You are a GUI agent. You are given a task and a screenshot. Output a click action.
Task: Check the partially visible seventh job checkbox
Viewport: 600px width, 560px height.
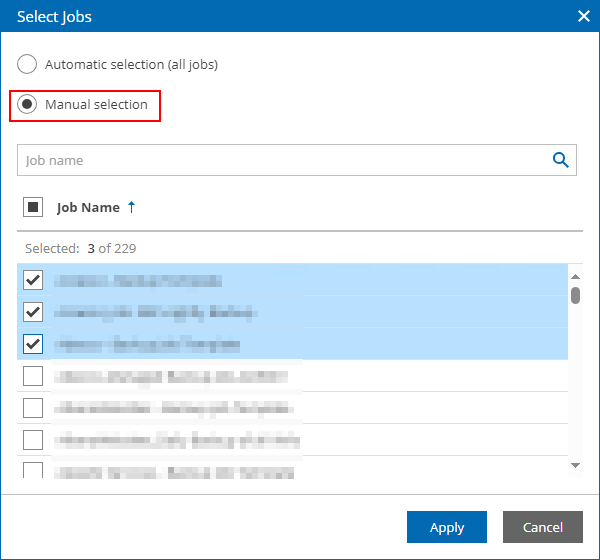pyautogui.click(x=33, y=469)
